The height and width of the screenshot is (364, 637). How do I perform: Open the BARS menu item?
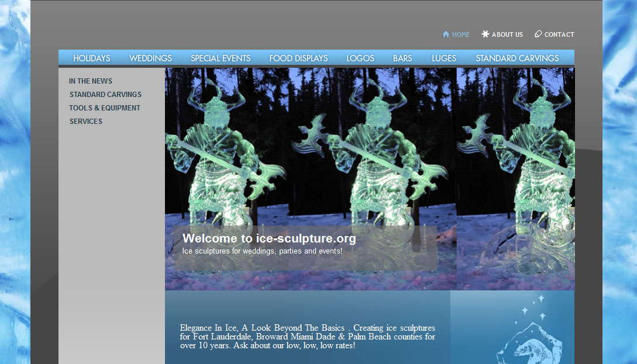click(402, 58)
